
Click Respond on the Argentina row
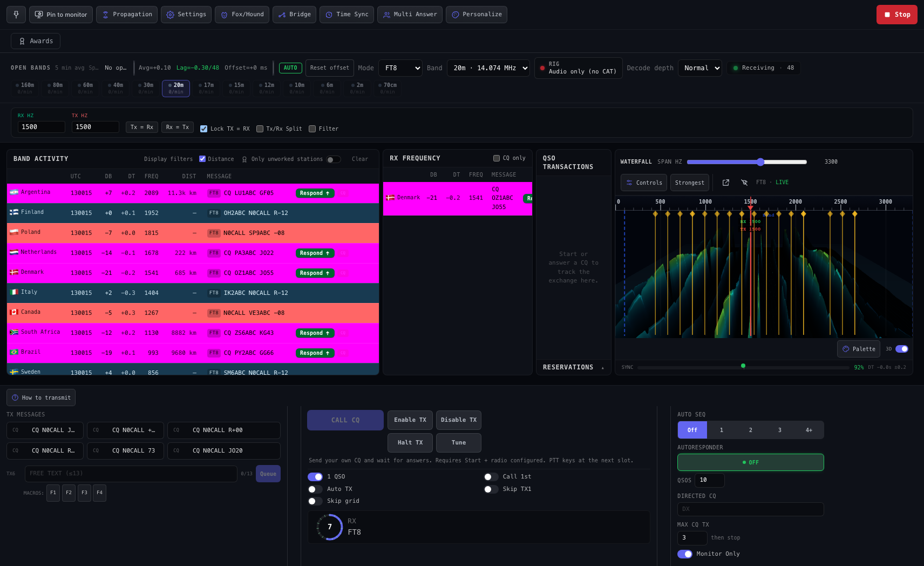[315, 193]
